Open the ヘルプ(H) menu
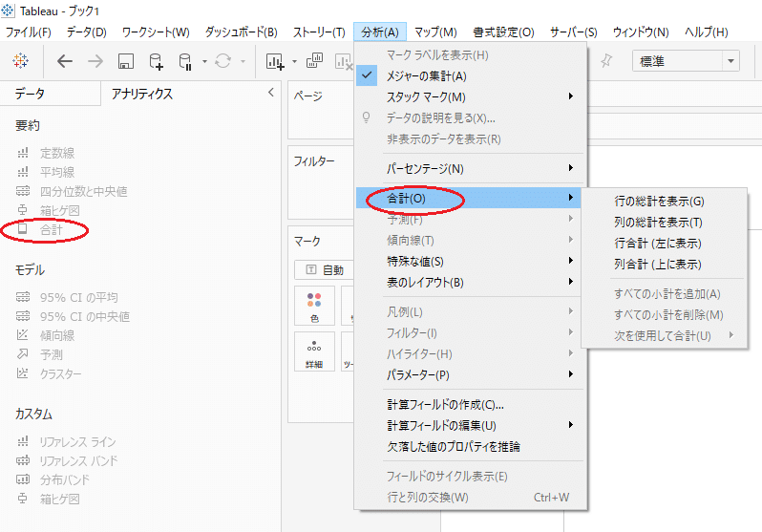Image resolution: width=762 pixels, height=532 pixels. point(706,32)
